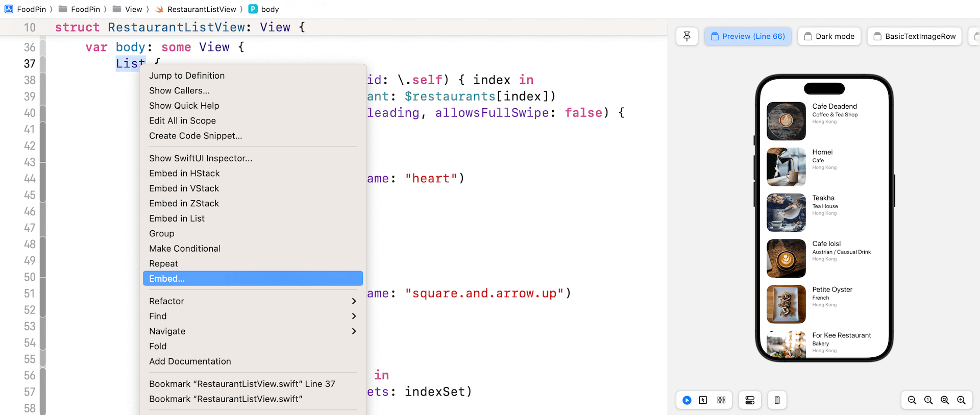Choose Embed... from context menu
Image resolution: width=980 pixels, height=415 pixels.
pyautogui.click(x=253, y=279)
